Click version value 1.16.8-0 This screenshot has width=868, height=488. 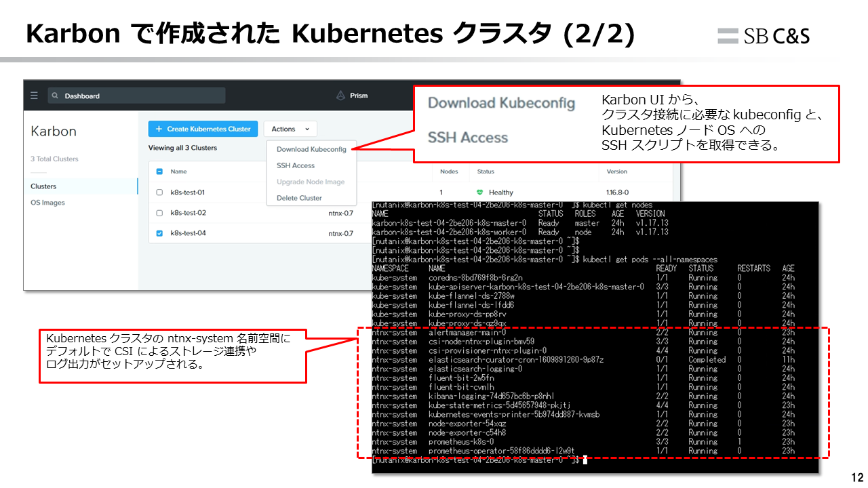[618, 192]
